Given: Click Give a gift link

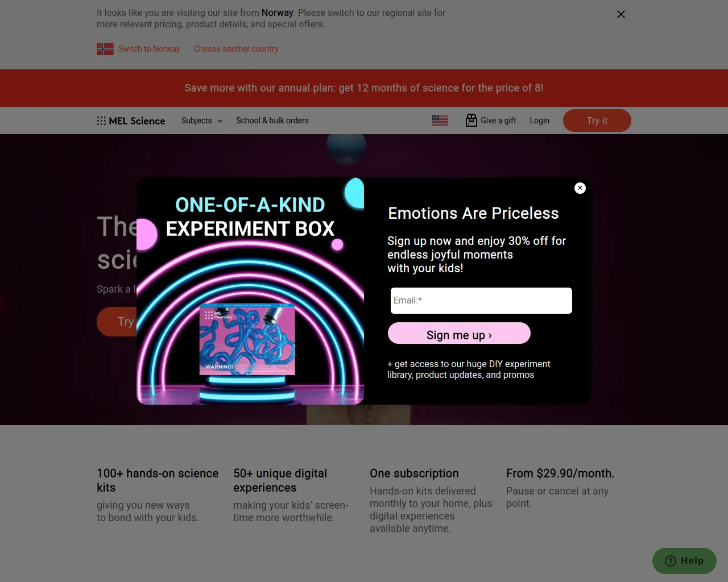Looking at the screenshot, I should [x=498, y=120].
